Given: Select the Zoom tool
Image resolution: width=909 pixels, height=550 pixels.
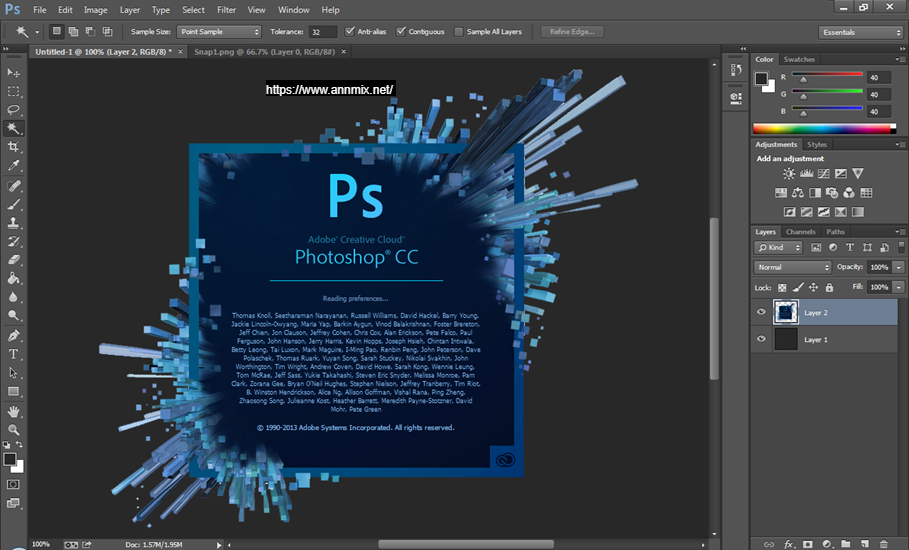Looking at the screenshot, I should click(13, 430).
